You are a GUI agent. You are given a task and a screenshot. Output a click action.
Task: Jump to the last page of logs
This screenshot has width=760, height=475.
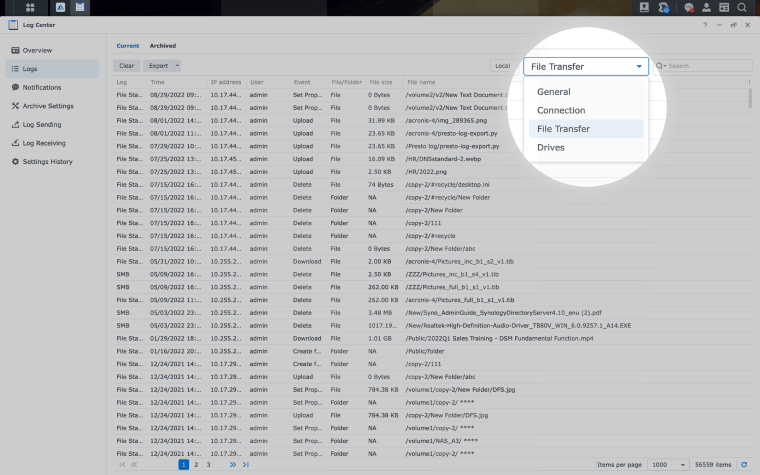245,465
